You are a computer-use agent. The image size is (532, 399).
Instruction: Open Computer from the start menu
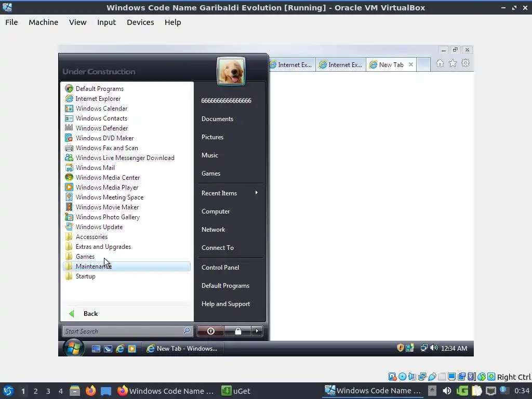tap(216, 211)
